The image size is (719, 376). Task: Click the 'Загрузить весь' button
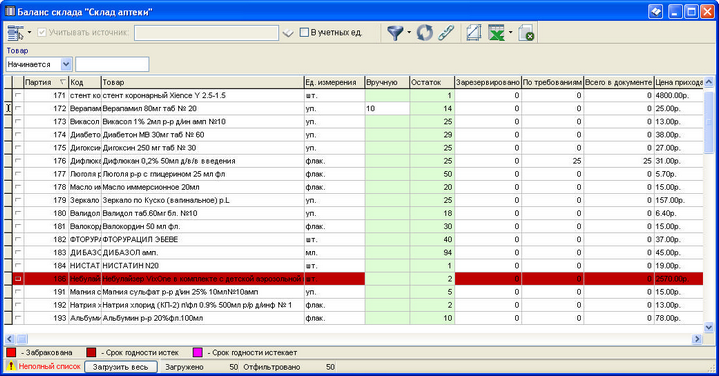point(121,367)
